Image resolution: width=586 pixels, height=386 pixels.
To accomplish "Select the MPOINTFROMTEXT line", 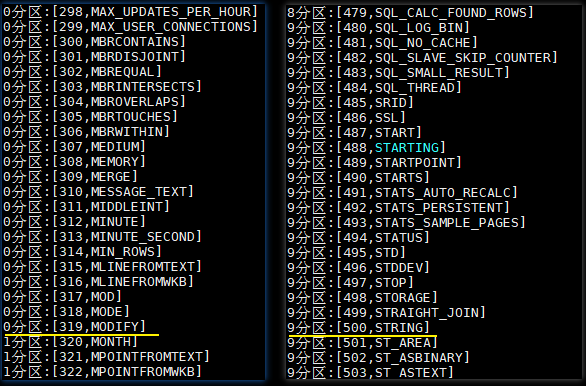I will pyautogui.click(x=106, y=357).
